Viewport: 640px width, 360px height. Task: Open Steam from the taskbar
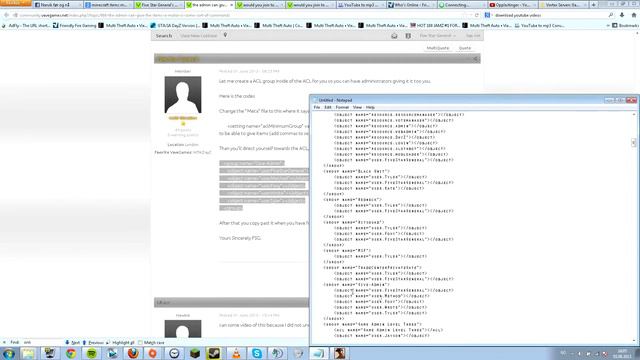coord(215,353)
